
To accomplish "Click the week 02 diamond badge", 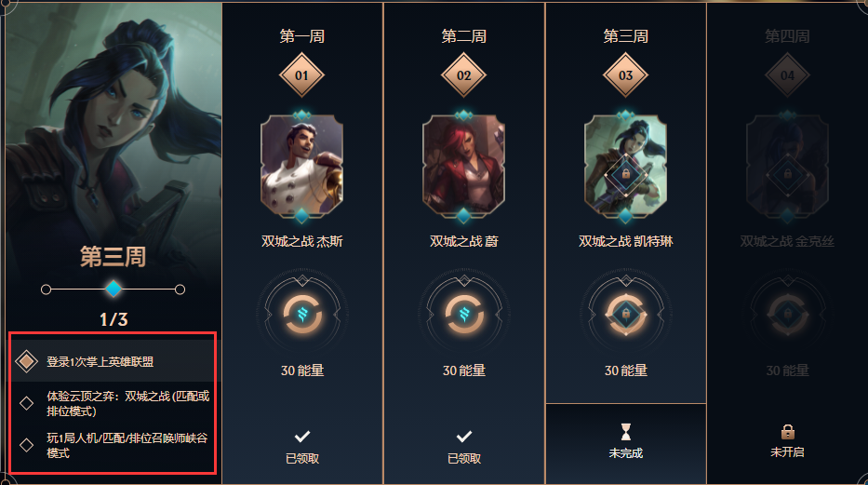I will [464, 75].
